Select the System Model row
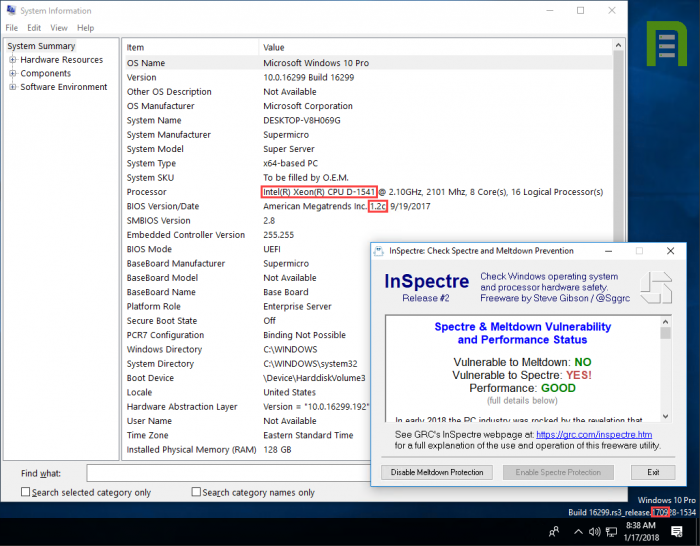The width and height of the screenshot is (700, 546). (367, 149)
